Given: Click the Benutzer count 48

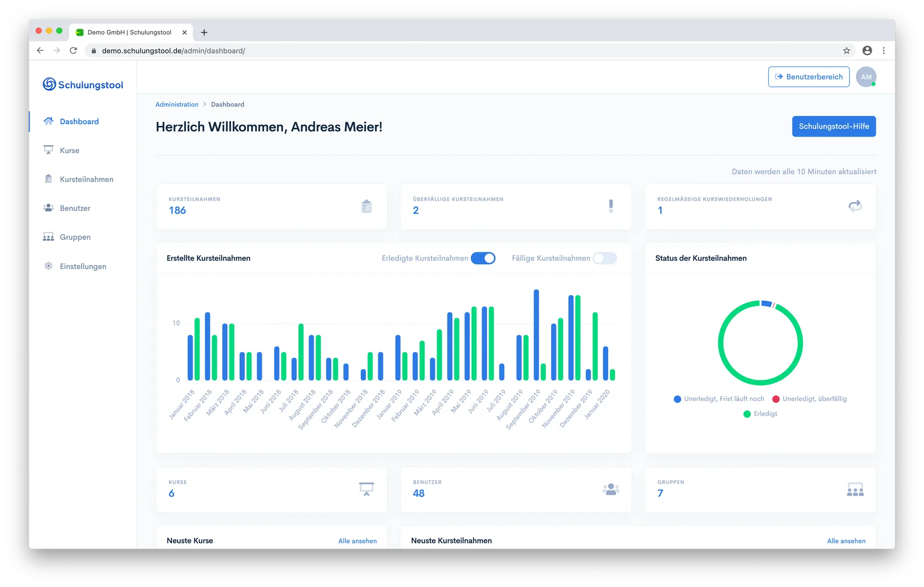Looking at the screenshot, I should (418, 493).
